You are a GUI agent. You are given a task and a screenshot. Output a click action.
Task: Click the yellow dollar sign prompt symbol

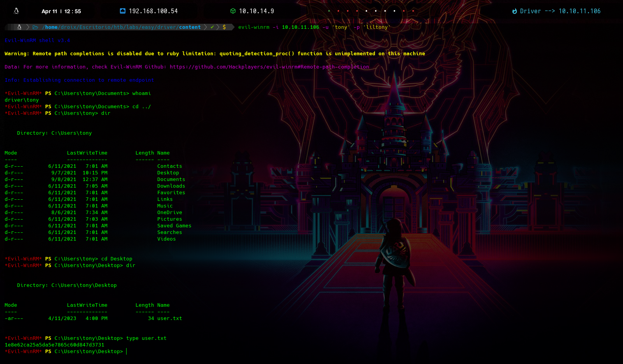(224, 27)
